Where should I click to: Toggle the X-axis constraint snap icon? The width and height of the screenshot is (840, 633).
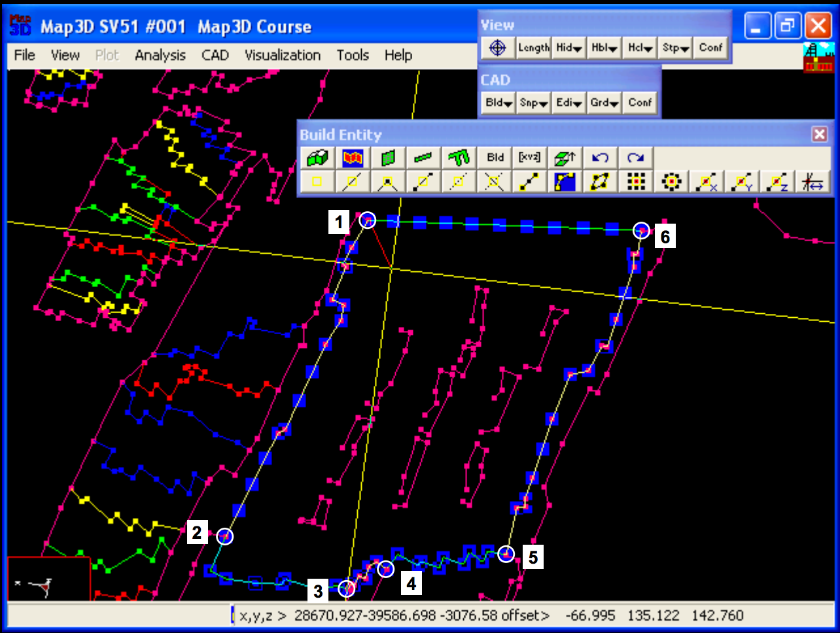[707, 181]
